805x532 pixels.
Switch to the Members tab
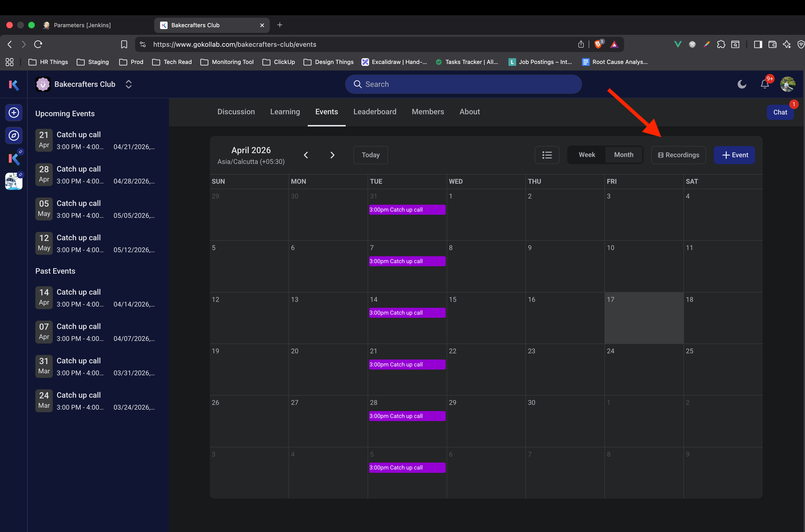coord(428,112)
